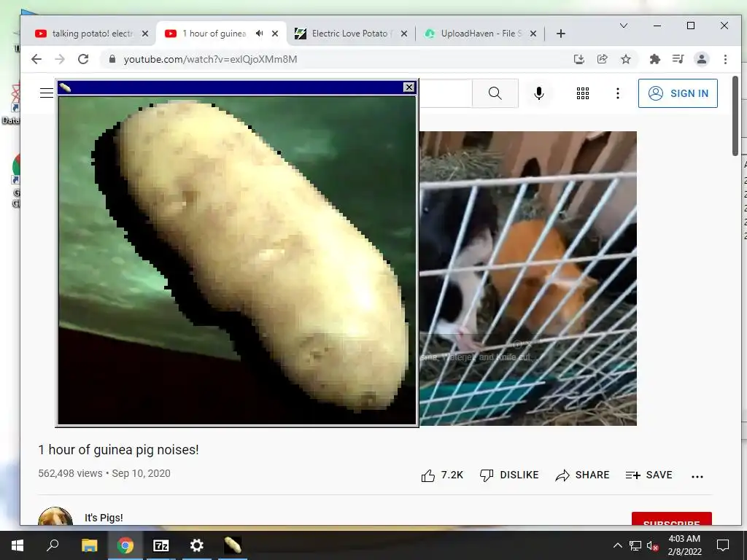Click the Chrome taskbar icon
This screenshot has height=560, width=747.
pos(125,545)
